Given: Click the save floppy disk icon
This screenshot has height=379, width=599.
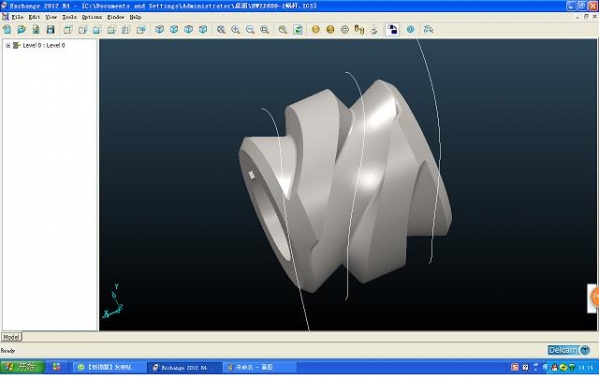Looking at the screenshot, I should (50, 29).
